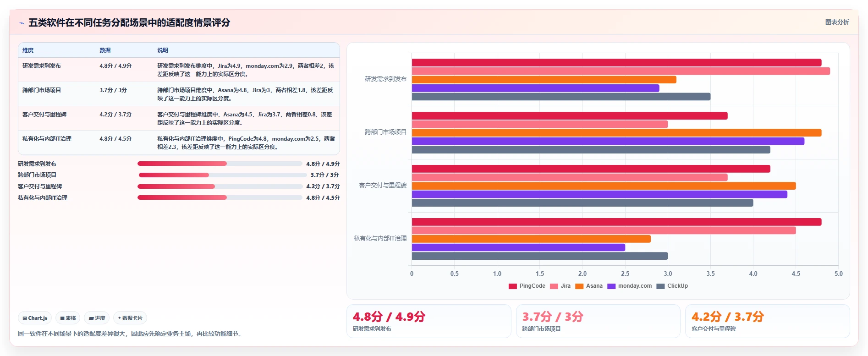Click the Jira bar in 研发需求到发布 group
Image resolution: width=868 pixels, height=356 pixels.
621,71
